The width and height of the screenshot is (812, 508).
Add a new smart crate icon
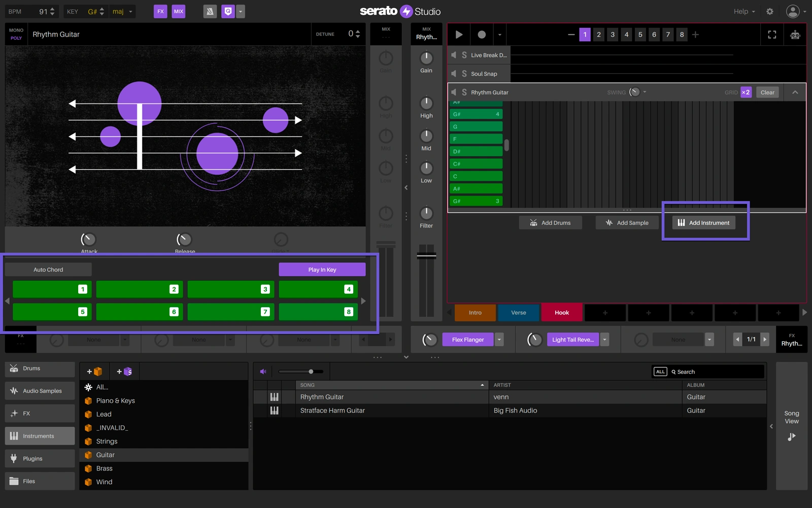click(124, 371)
